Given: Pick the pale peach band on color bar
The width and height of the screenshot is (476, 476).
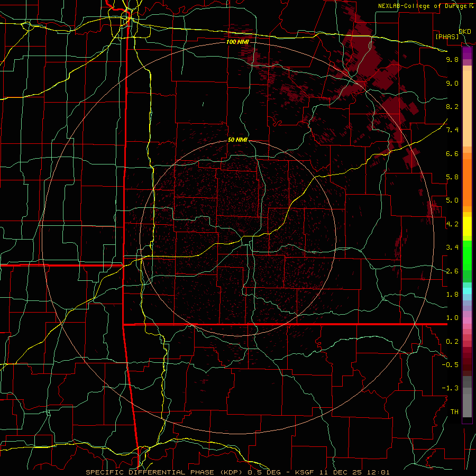Looking at the screenshot, I should click(x=467, y=108).
